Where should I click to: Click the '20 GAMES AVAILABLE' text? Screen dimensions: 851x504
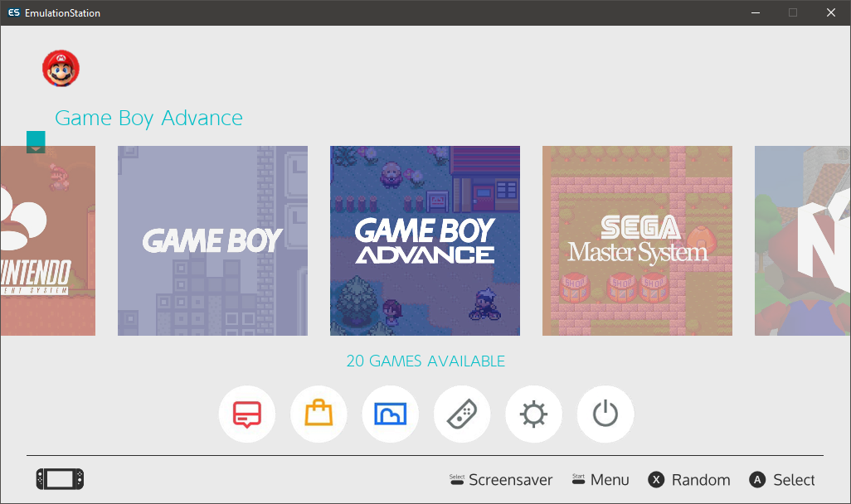pos(425,361)
